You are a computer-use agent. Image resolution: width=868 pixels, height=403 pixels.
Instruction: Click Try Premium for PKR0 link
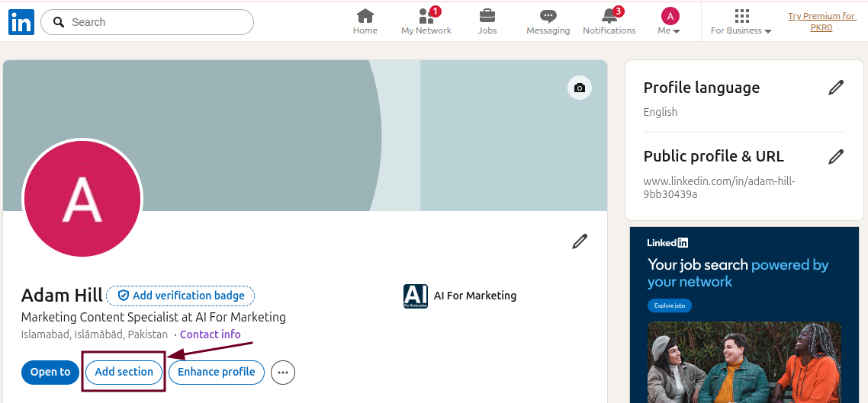821,21
